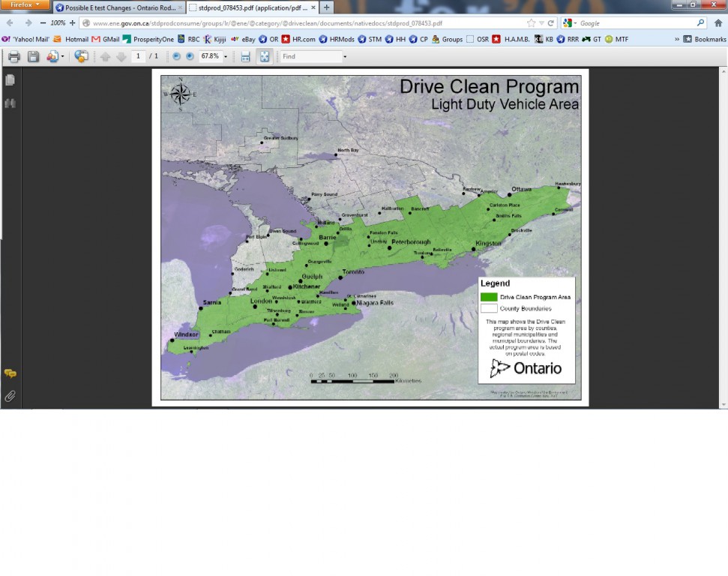Bookmark this page with the star
The height and width of the screenshot is (576, 728).
(531, 23)
